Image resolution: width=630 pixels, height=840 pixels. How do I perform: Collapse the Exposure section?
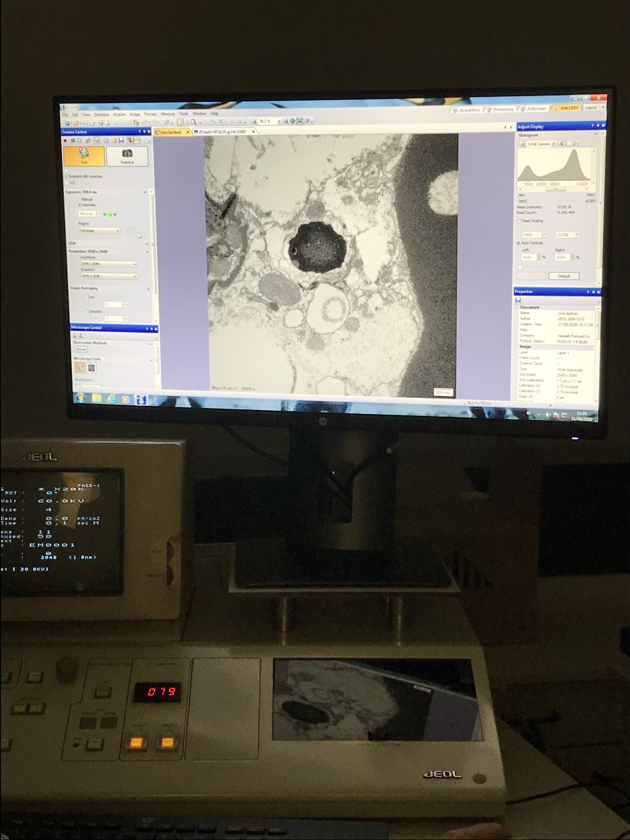pos(145,193)
